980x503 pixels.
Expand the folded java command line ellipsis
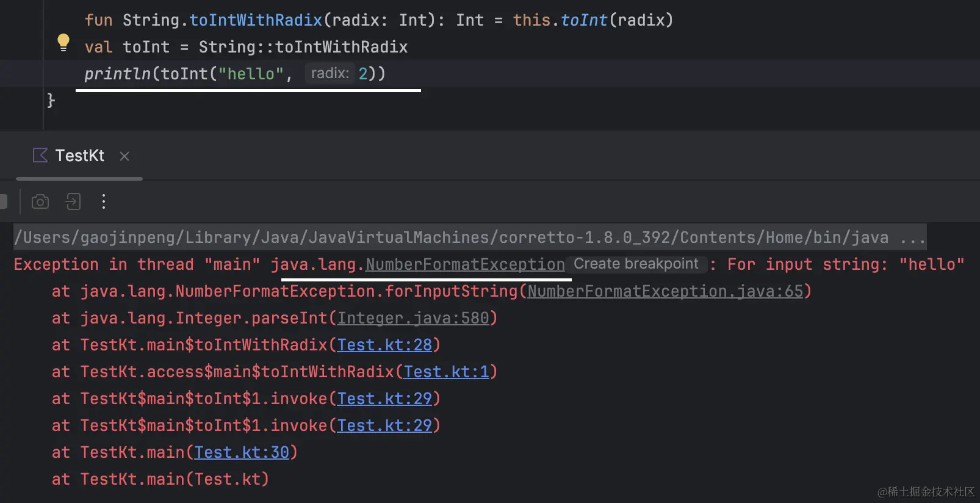click(x=913, y=237)
